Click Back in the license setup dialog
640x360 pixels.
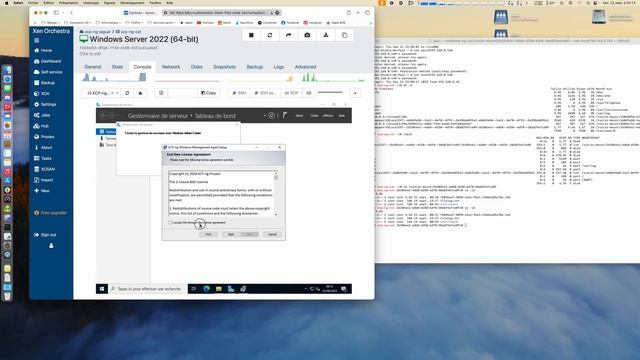coord(231,234)
